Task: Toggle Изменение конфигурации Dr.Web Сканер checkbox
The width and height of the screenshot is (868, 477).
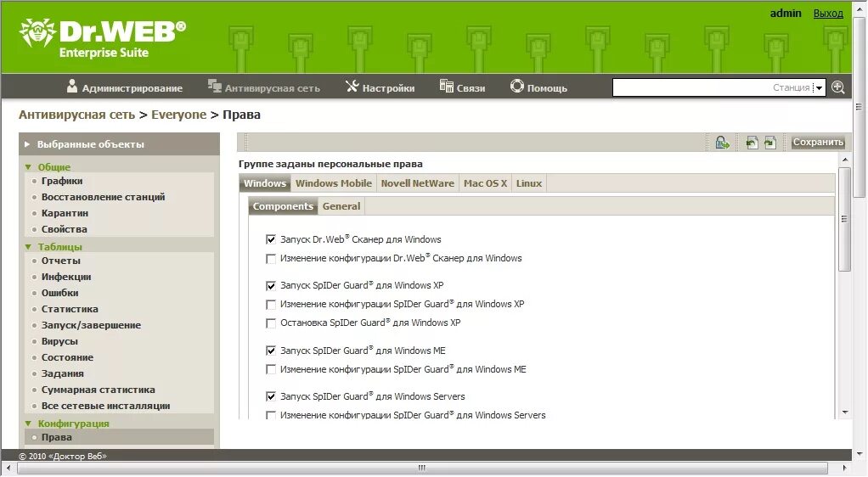Action: 271,258
